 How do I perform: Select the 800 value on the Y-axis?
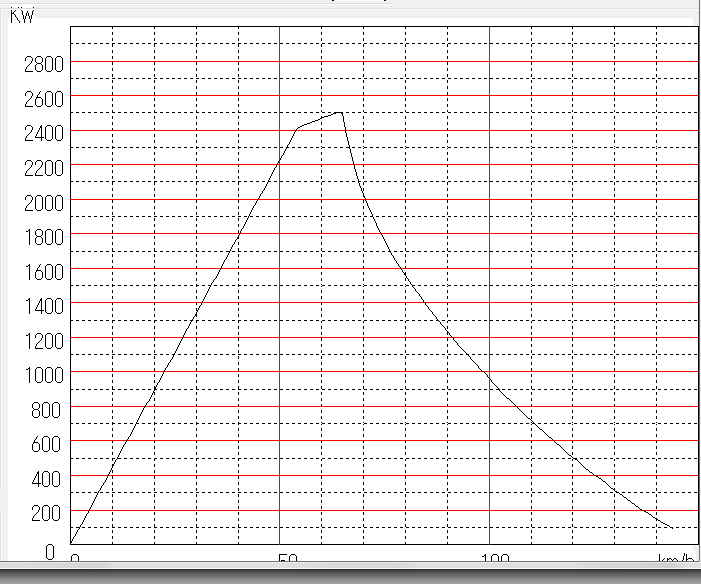(47, 409)
